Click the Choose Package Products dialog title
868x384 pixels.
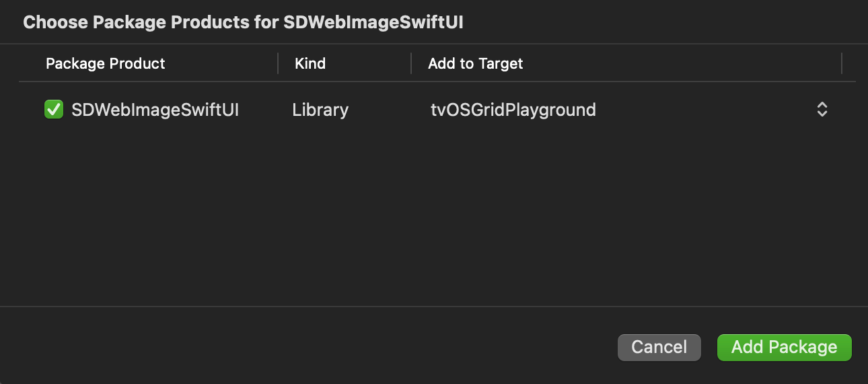(x=244, y=22)
